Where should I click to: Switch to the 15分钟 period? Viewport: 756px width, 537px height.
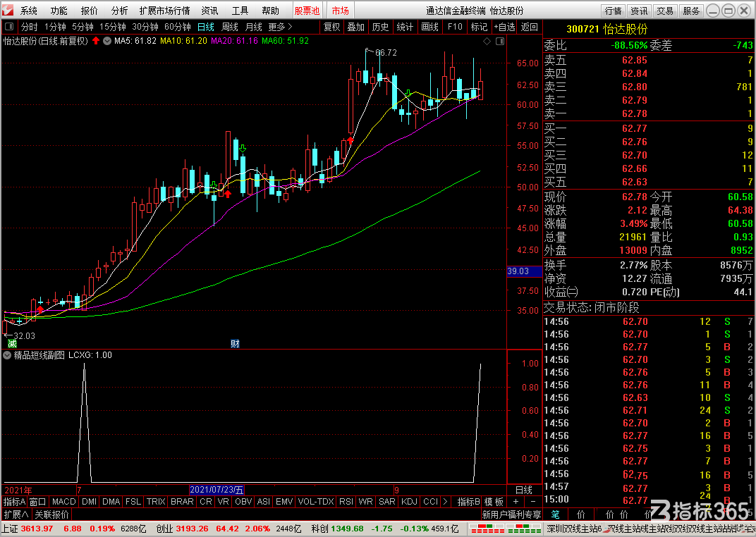113,27
